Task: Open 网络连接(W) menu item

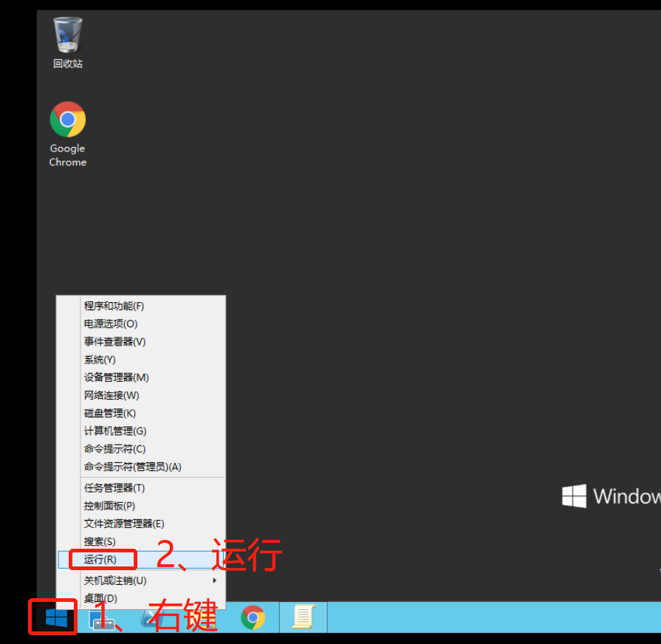Action: click(112, 395)
